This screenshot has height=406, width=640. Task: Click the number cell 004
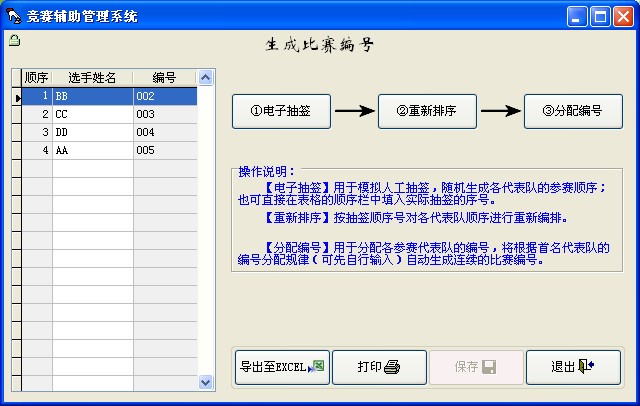click(165, 132)
